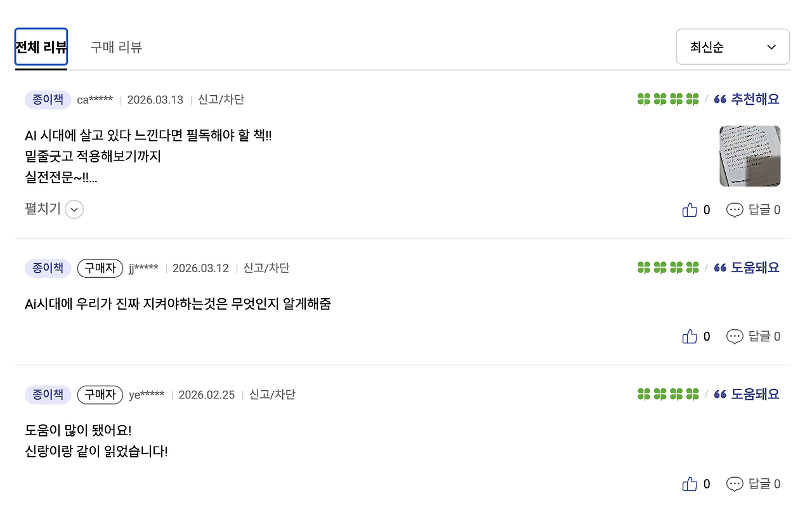This screenshot has width=812, height=512.
Task: Select the clover rating icons on jj*****'s review
Action: 668,267
